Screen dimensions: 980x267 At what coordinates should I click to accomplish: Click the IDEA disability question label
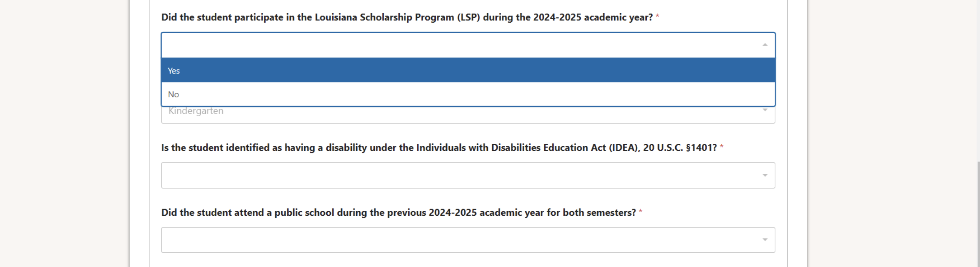coord(438,148)
